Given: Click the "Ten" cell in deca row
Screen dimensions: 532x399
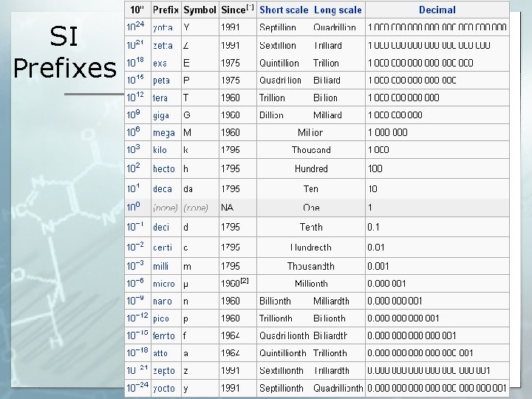Looking at the screenshot, I should click(311, 189).
